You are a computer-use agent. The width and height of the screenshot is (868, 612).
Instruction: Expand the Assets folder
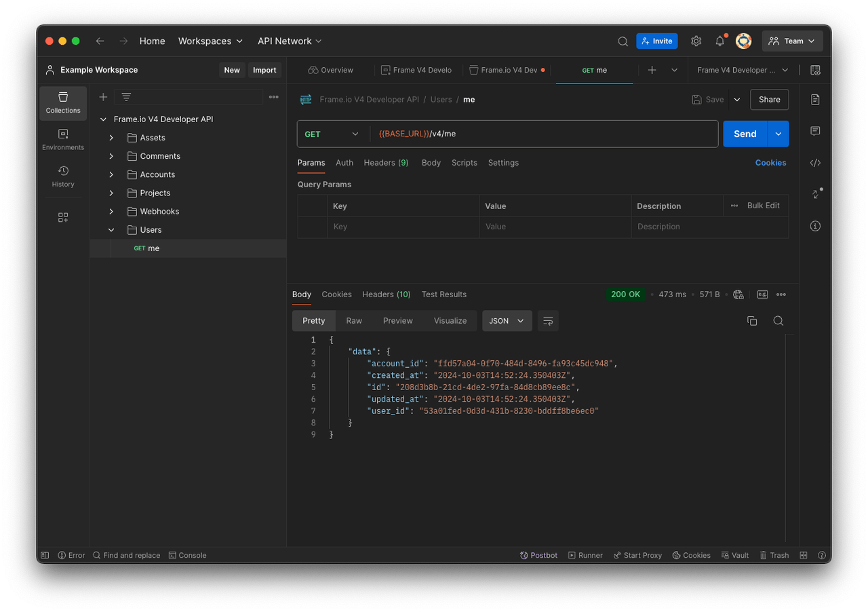[111, 138]
